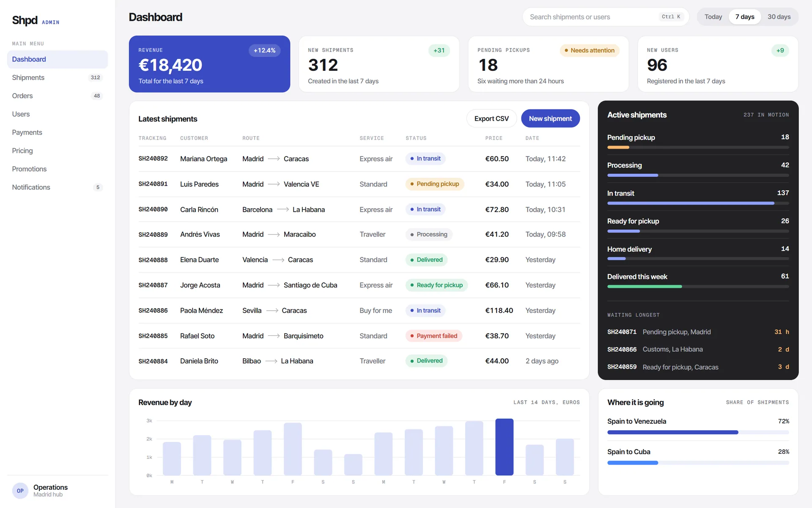
Task: Switch the time range to Today
Action: pyautogui.click(x=713, y=17)
